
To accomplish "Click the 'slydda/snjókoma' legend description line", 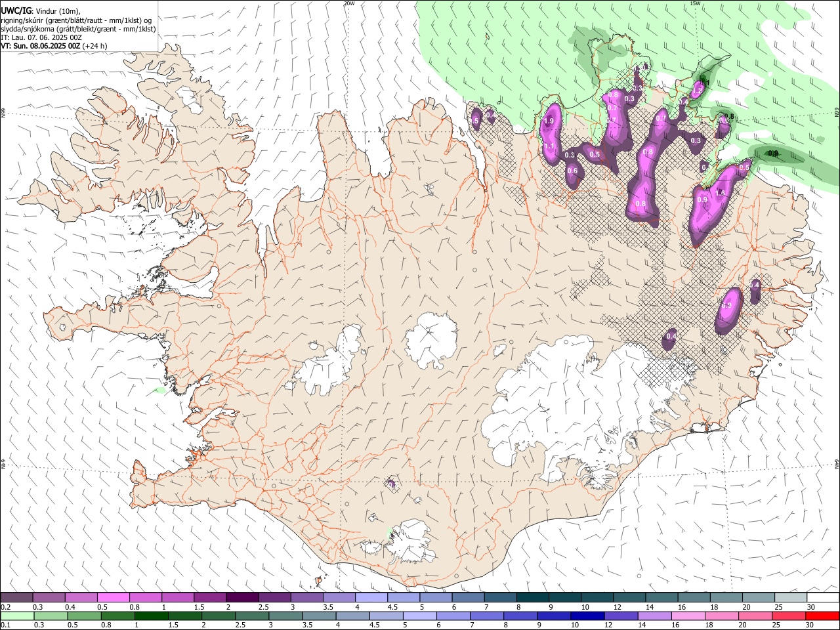I will click(78, 29).
